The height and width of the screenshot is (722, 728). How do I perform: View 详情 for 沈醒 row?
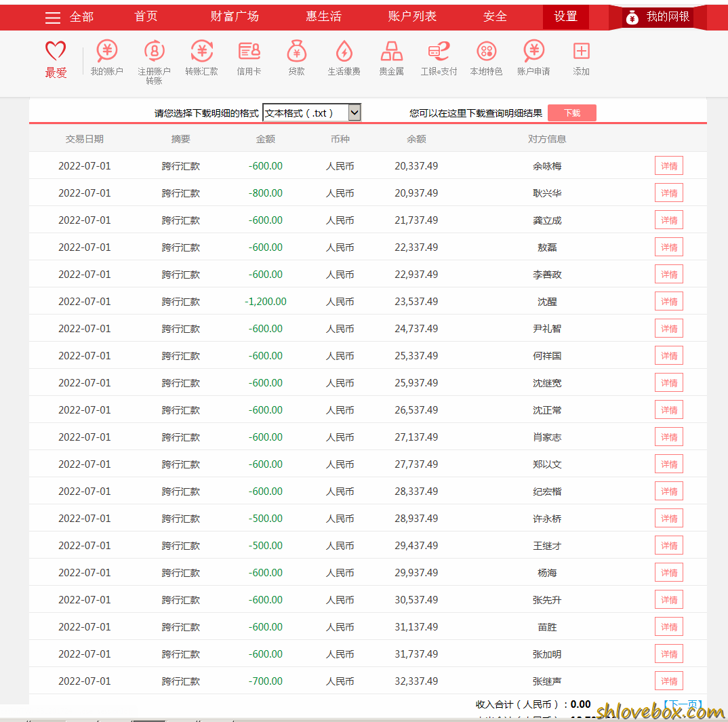click(x=668, y=301)
